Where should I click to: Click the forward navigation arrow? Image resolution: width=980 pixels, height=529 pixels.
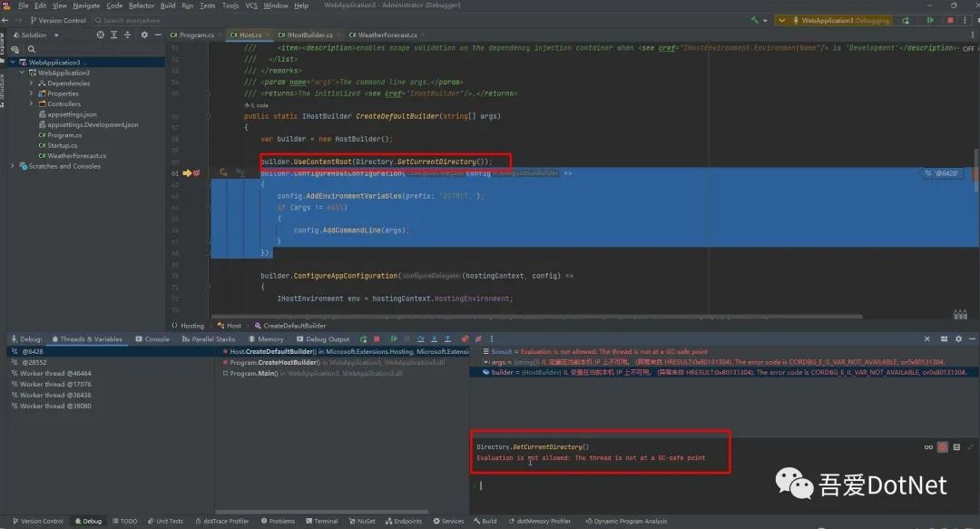pos(17,20)
